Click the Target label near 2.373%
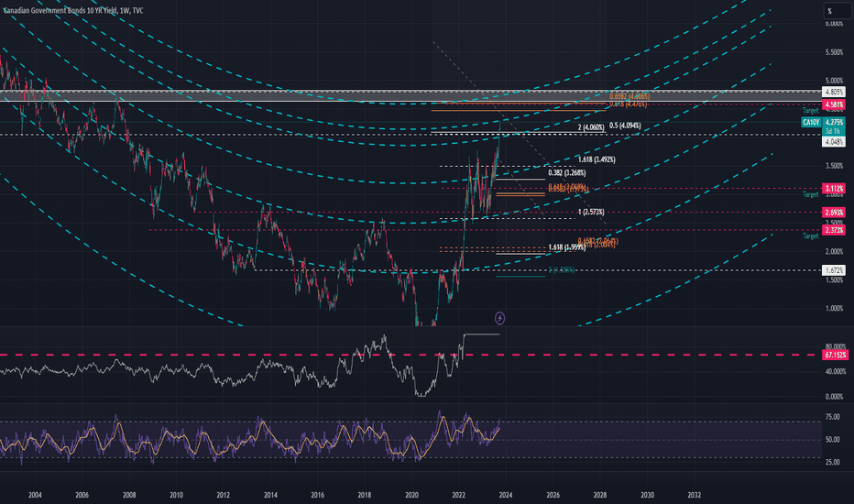The image size is (854, 504). pos(810,236)
